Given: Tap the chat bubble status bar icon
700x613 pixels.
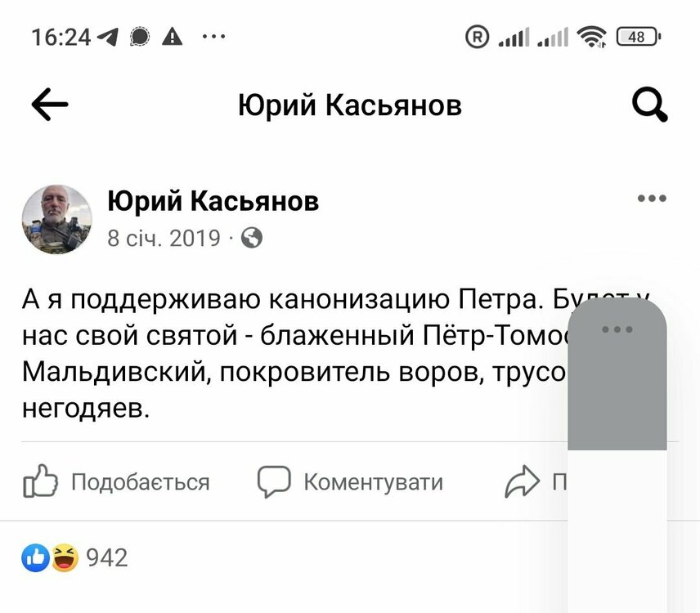Looking at the screenshot, I should coord(141,36).
